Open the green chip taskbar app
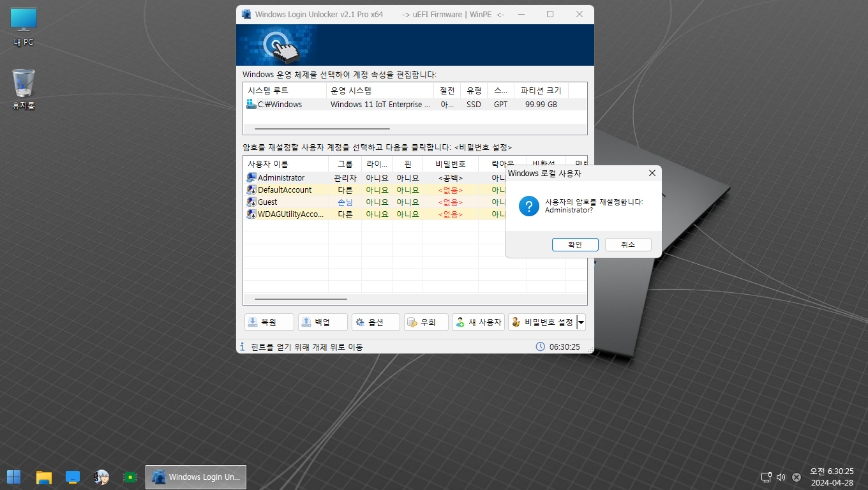The height and width of the screenshot is (490, 868). [x=130, y=477]
